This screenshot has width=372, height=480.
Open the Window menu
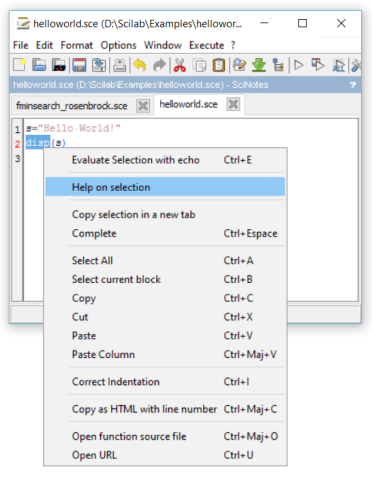163,45
